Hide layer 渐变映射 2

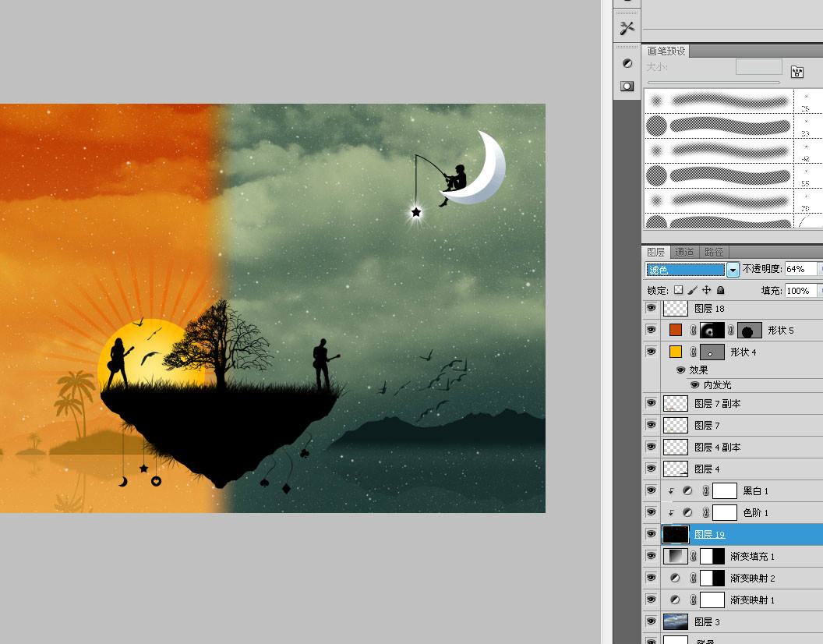tap(651, 578)
